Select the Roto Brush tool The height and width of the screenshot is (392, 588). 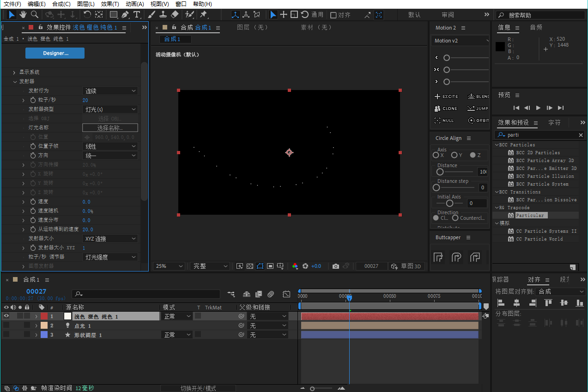point(189,15)
